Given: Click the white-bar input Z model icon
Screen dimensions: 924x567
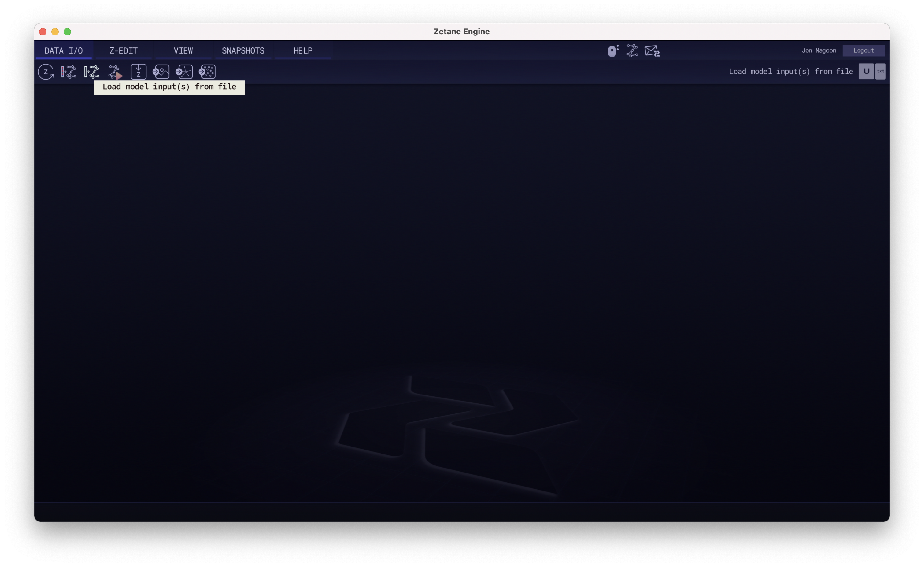Looking at the screenshot, I should [x=91, y=72].
